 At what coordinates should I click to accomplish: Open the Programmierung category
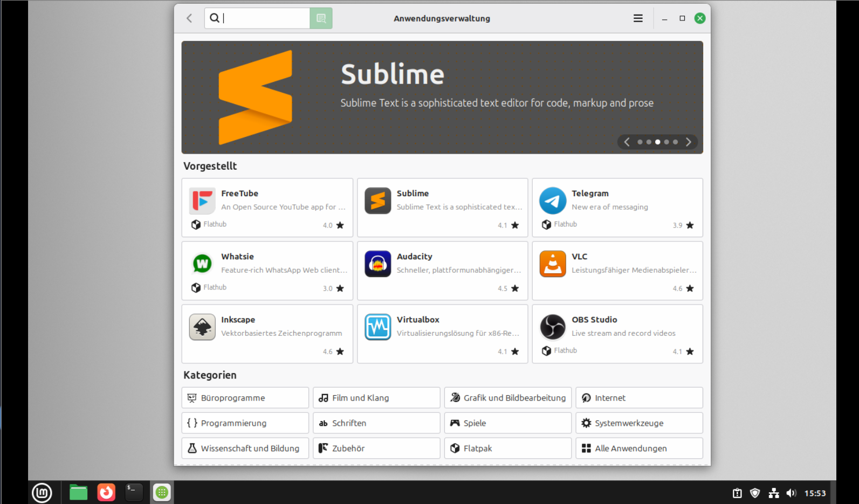click(x=245, y=423)
